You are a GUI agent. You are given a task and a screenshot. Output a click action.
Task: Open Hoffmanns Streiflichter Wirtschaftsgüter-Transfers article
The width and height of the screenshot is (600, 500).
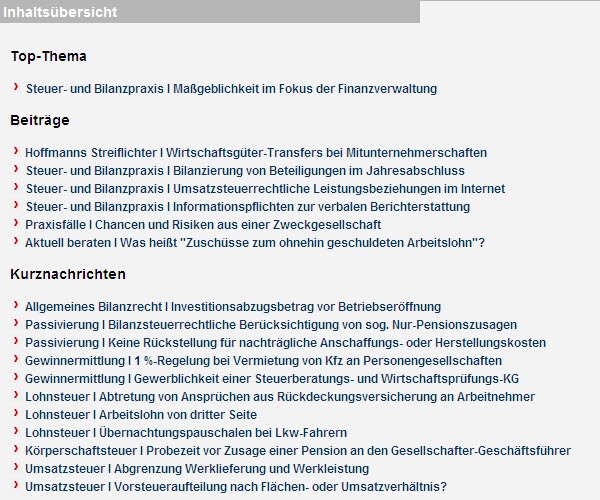[x=256, y=153]
